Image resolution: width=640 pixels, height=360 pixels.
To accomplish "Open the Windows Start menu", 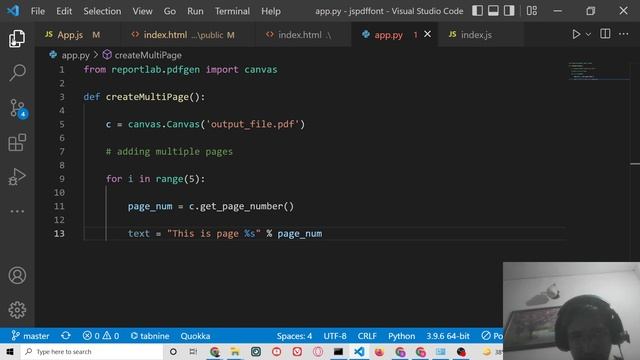I will tap(10, 351).
